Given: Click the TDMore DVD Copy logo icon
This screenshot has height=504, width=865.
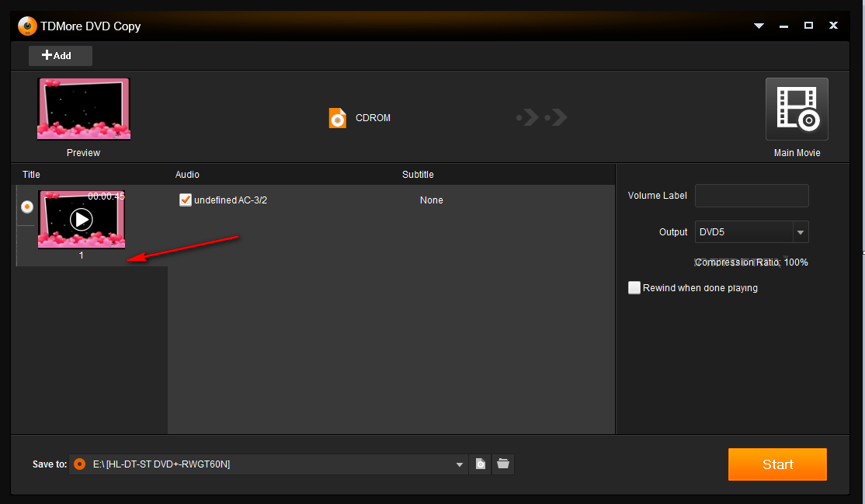Looking at the screenshot, I should [27, 26].
